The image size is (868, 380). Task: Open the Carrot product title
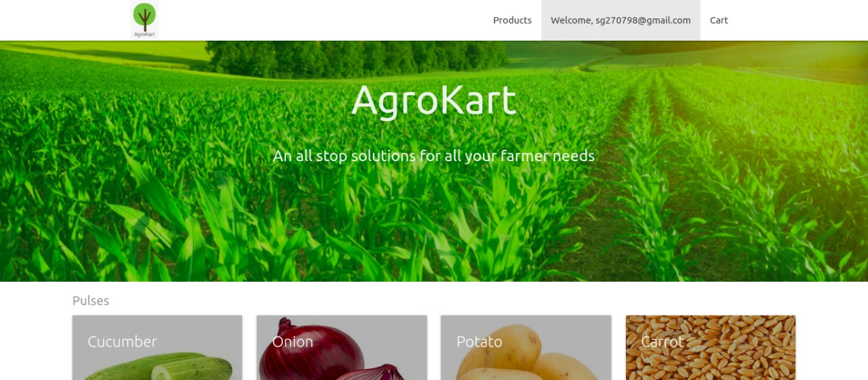662,342
